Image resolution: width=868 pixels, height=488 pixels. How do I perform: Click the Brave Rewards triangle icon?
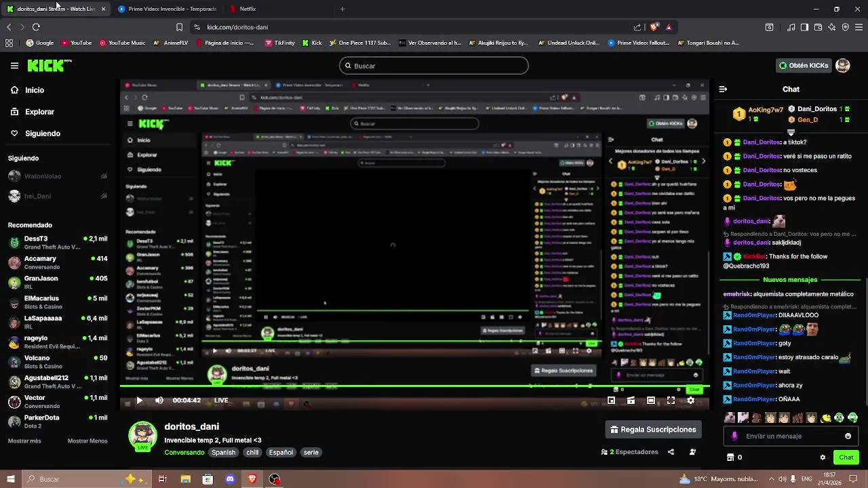pyautogui.click(x=669, y=27)
